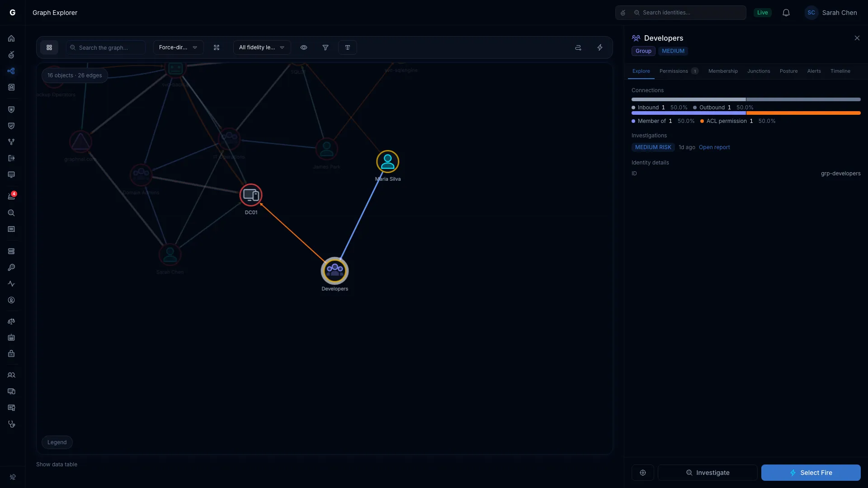The height and width of the screenshot is (488, 868).
Task: Open the Open report link
Action: coord(714,147)
